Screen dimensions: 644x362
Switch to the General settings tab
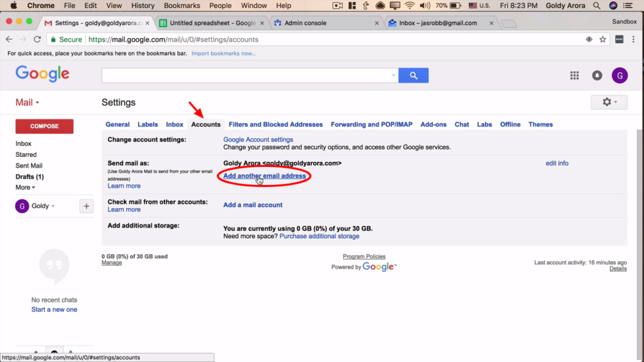coord(118,124)
